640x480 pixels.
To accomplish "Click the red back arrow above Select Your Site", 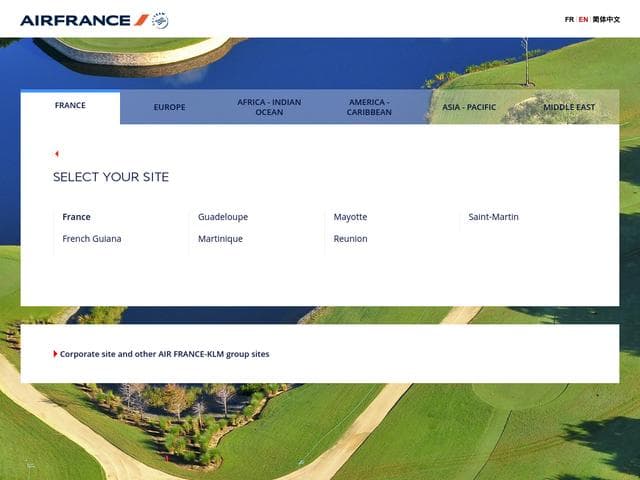I will tap(57, 154).
